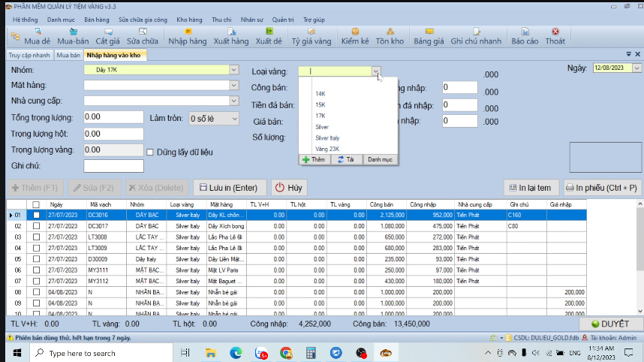Image resolution: width=644 pixels, height=362 pixels.
Task: Select Silver Italy in Loại vàng list
Action: coord(327,138)
